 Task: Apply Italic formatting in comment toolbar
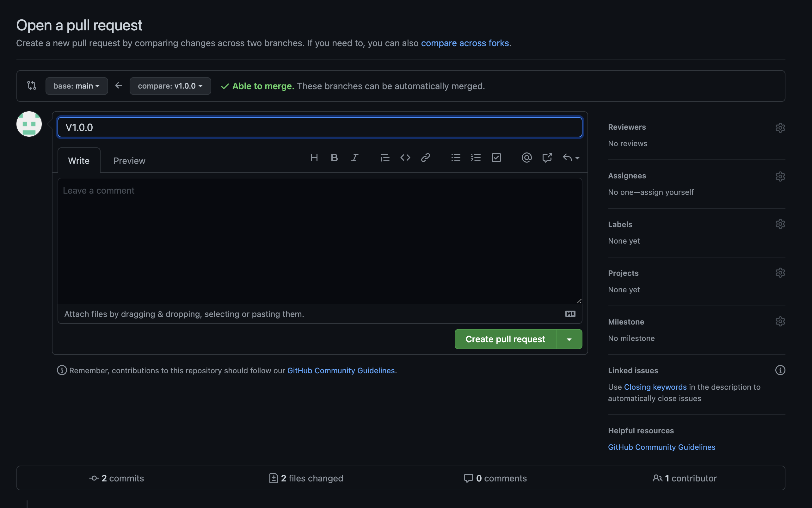(x=355, y=158)
